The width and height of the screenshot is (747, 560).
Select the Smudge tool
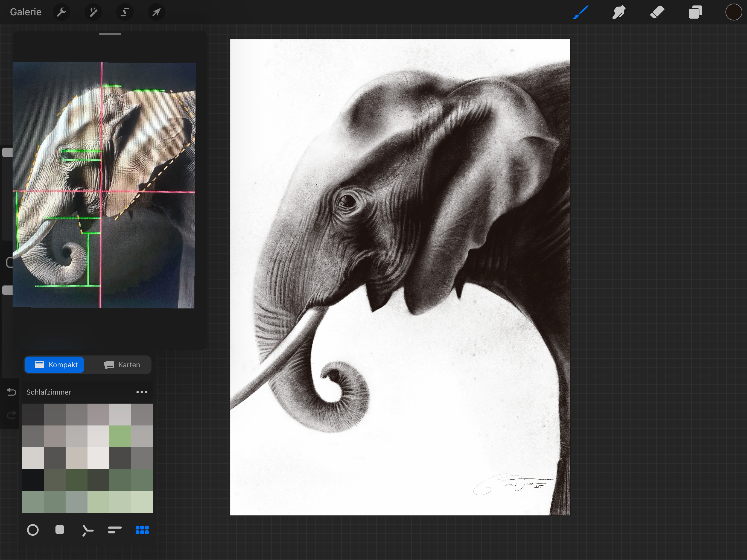click(619, 13)
